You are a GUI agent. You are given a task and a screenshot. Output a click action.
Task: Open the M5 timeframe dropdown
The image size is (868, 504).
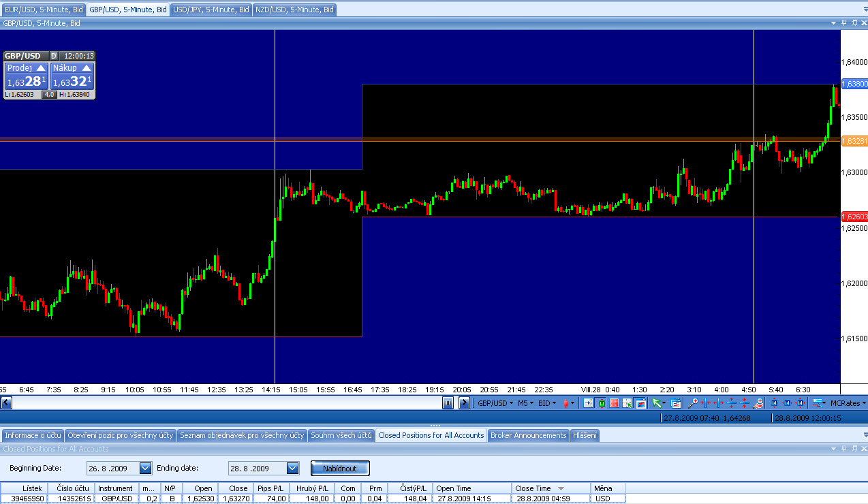(x=526, y=403)
